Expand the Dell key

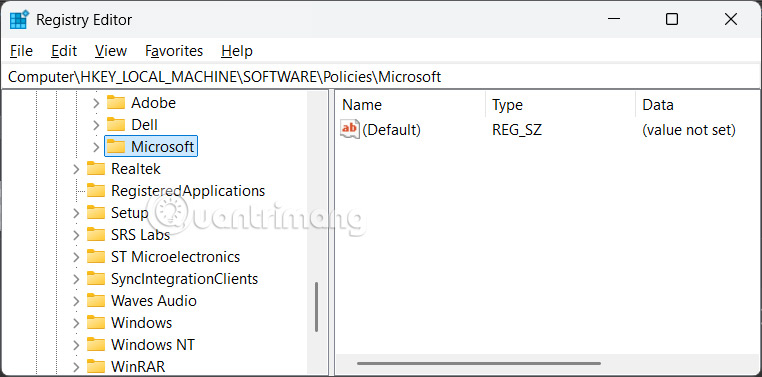click(x=96, y=125)
